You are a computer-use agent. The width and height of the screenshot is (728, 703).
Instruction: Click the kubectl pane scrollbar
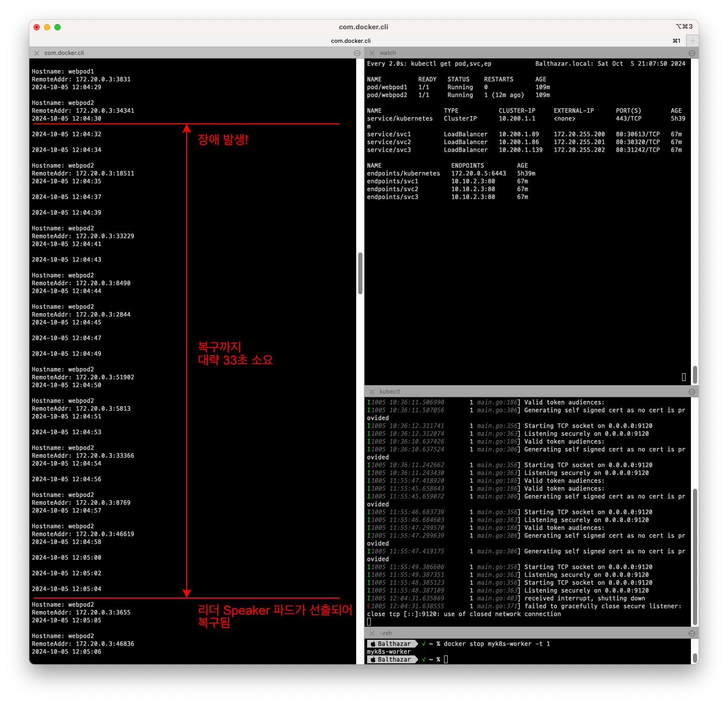(695, 557)
